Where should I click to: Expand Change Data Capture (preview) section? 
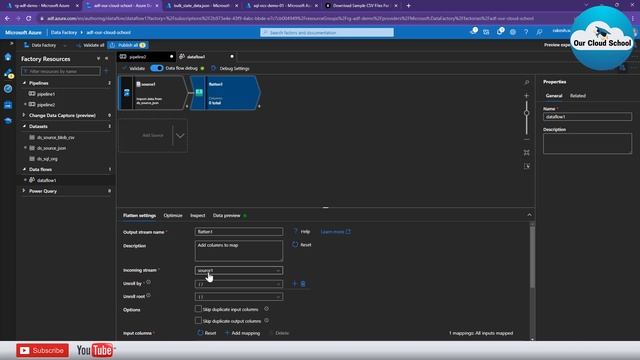[x=24, y=116]
